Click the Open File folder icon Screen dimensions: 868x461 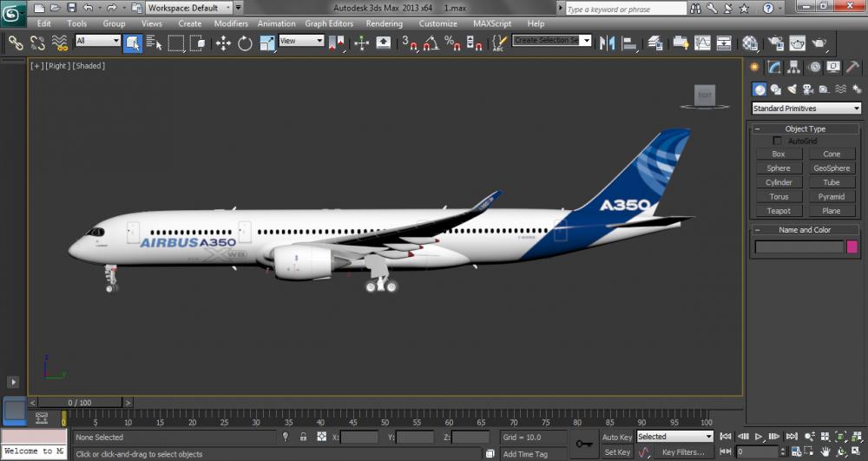tap(55, 8)
